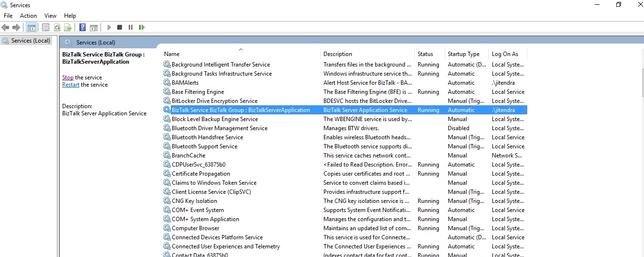Click gear icon beside CNG Key Isolation

(x=167, y=201)
